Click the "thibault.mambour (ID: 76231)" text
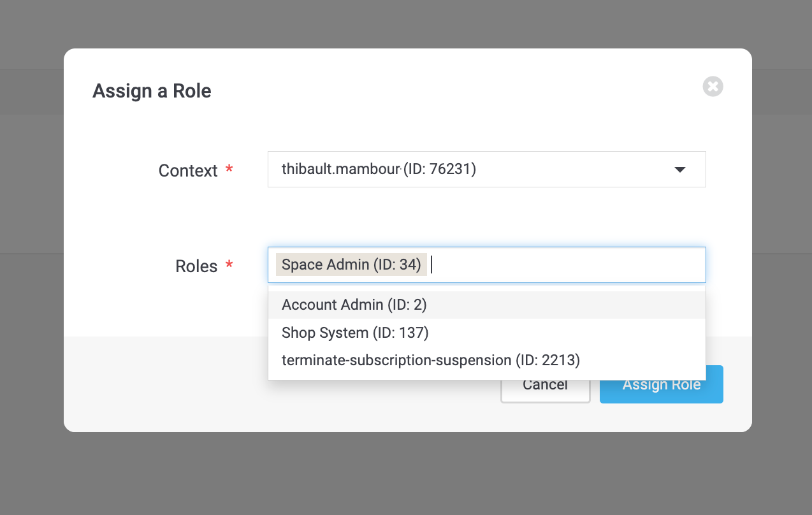This screenshot has height=515, width=812. pos(379,169)
